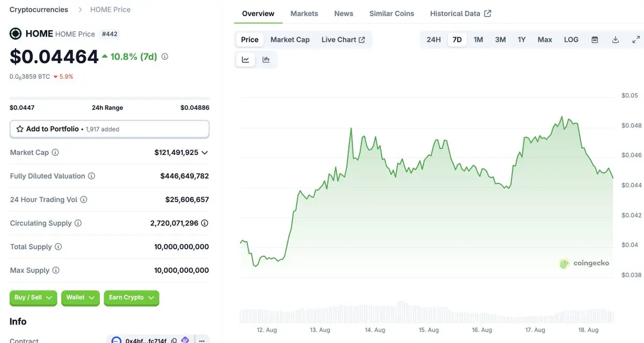Viewport: 644px width, 343px height.
Task: Open the Similar Coins tab
Action: click(392, 13)
